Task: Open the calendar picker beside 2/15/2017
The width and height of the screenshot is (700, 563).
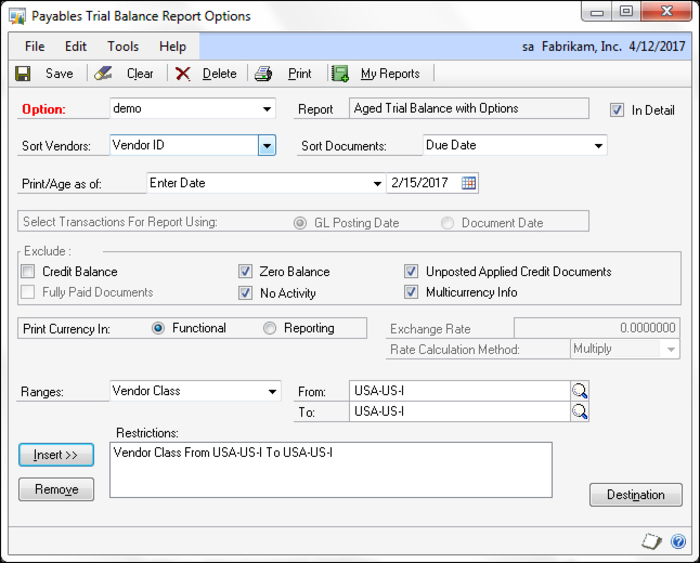Action: (468, 183)
